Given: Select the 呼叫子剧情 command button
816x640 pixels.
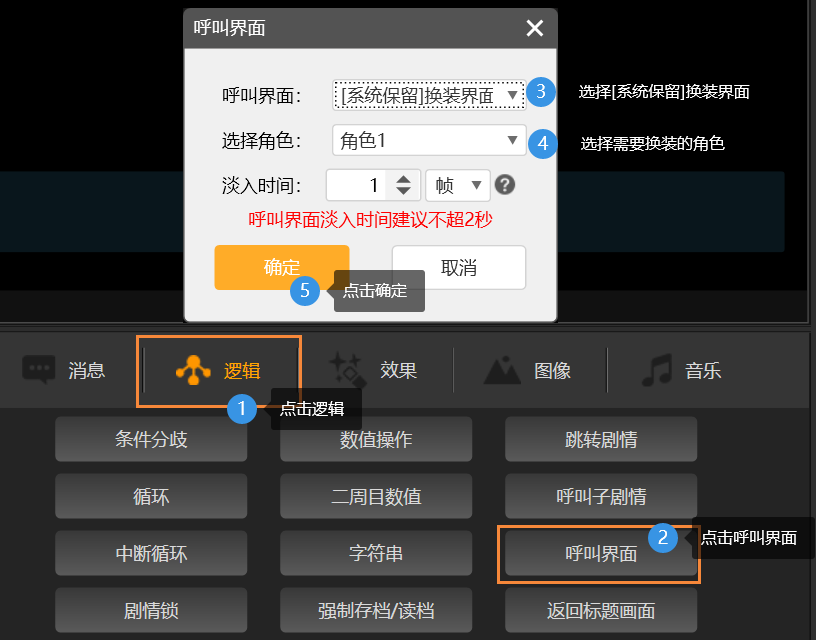Looking at the screenshot, I should [601, 496].
